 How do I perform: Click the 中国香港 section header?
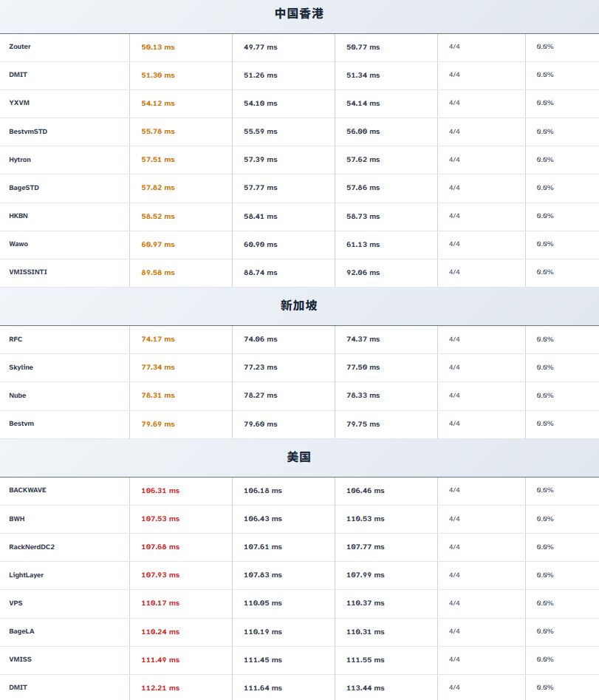pos(299,14)
